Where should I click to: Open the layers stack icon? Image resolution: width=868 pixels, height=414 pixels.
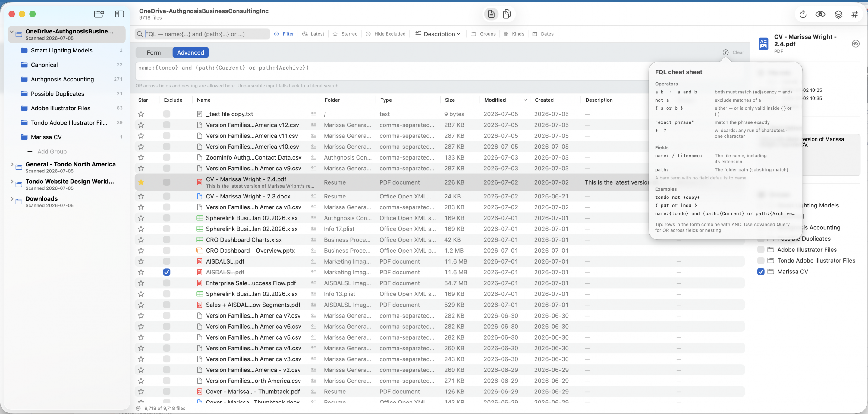(x=838, y=14)
